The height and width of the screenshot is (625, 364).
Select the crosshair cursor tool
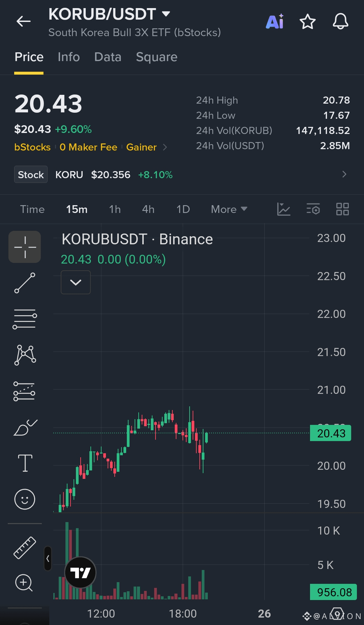(25, 247)
